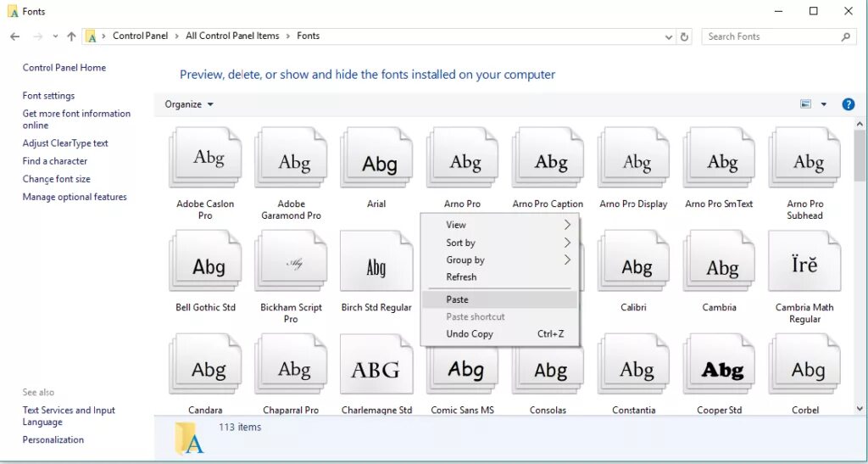Viewport: 868px width, 464px height.
Task: Change view with the layout icon
Action: (x=805, y=104)
